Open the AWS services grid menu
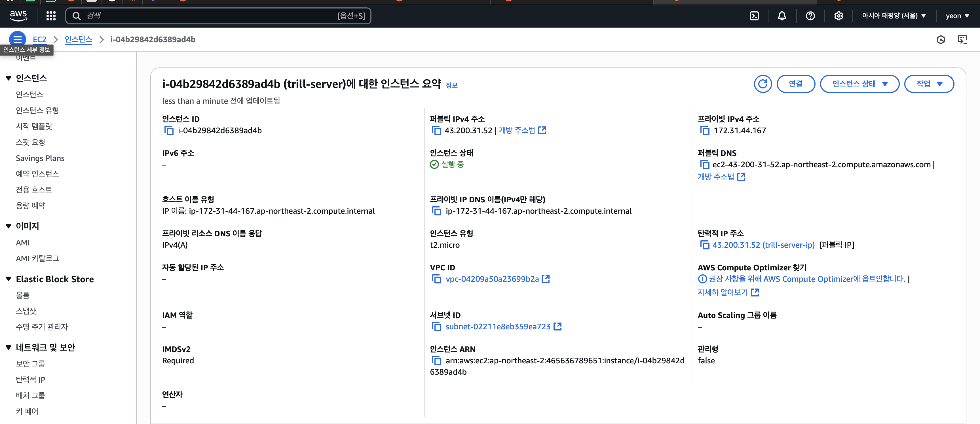This screenshot has height=424, width=980. click(x=51, y=16)
